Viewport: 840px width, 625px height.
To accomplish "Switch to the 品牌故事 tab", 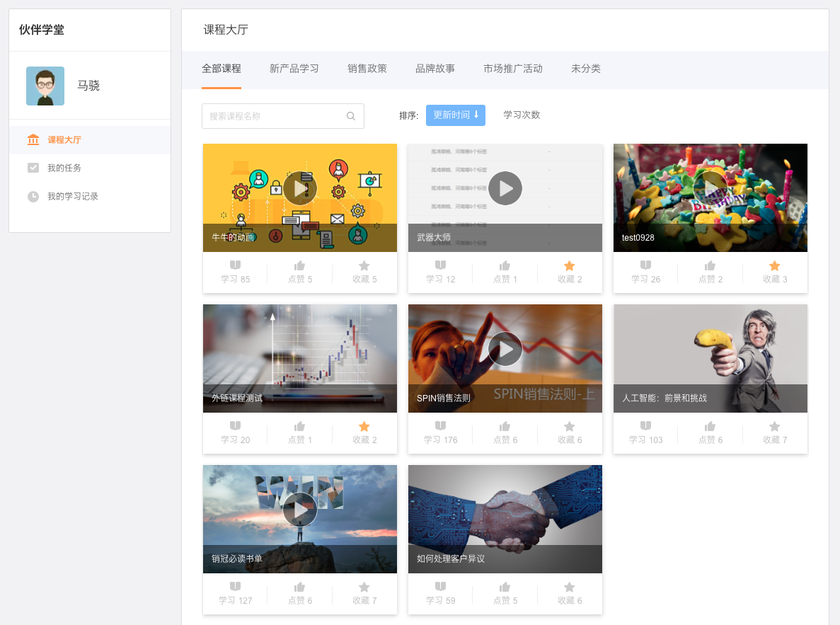I will click(x=435, y=69).
